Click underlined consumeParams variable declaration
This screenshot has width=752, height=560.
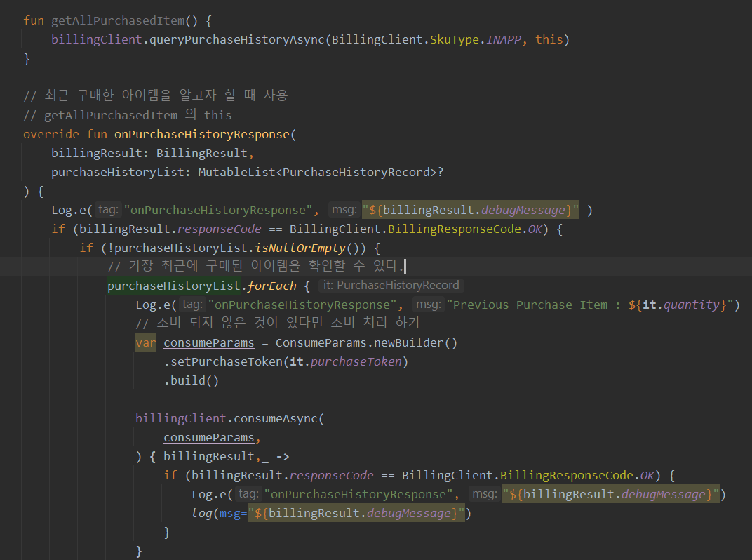tap(208, 342)
